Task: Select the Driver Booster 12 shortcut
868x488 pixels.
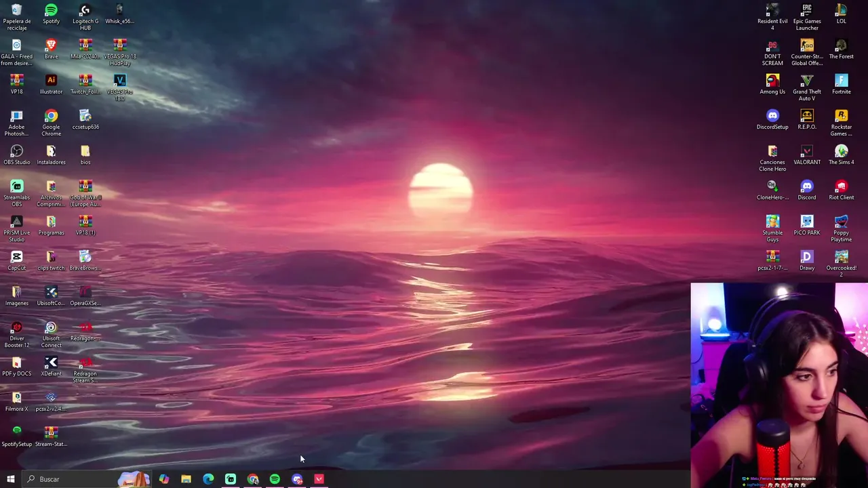Action: click(16, 333)
